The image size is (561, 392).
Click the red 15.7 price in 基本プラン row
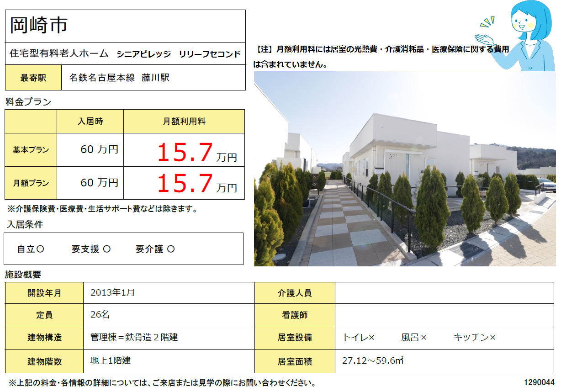(x=185, y=152)
